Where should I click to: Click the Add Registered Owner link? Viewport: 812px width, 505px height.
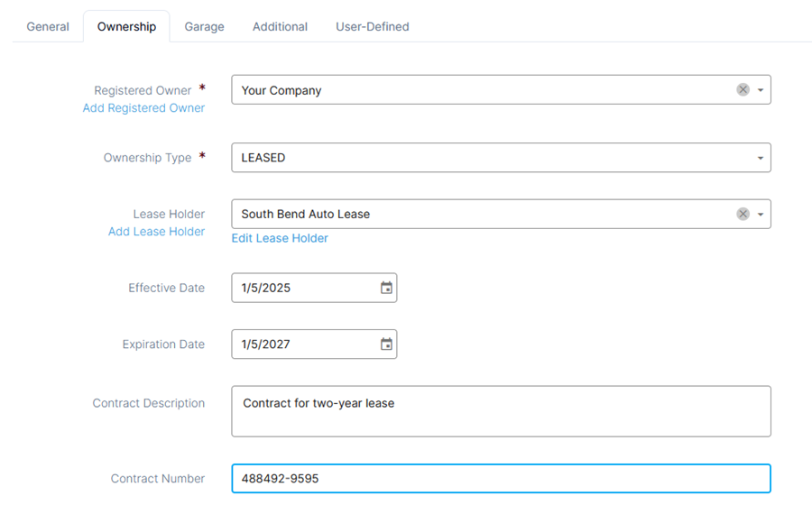click(x=143, y=107)
